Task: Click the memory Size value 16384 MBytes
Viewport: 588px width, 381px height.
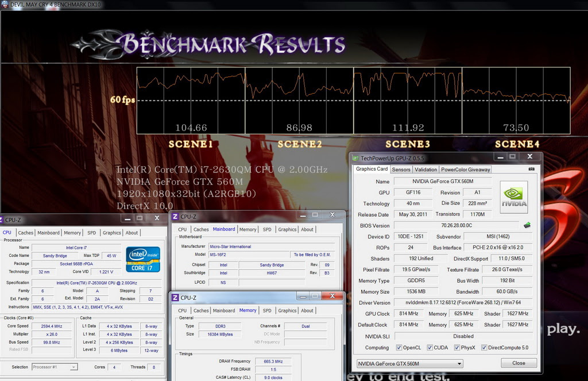Action: click(220, 334)
